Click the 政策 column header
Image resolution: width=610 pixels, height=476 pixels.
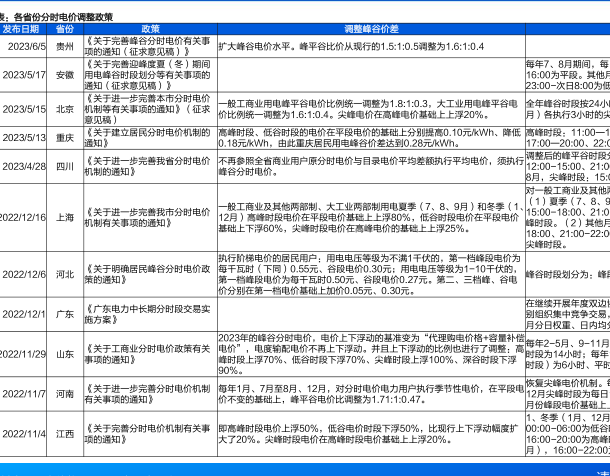tap(149, 29)
